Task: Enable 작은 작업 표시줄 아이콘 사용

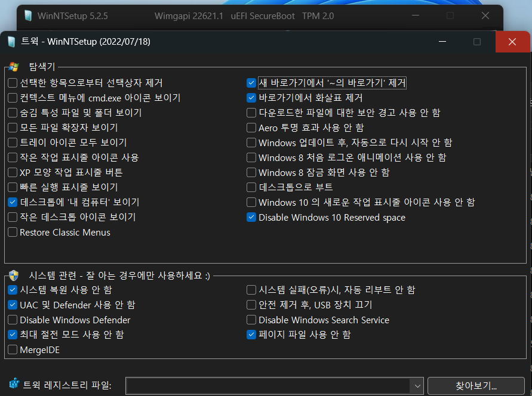Action: 13,157
